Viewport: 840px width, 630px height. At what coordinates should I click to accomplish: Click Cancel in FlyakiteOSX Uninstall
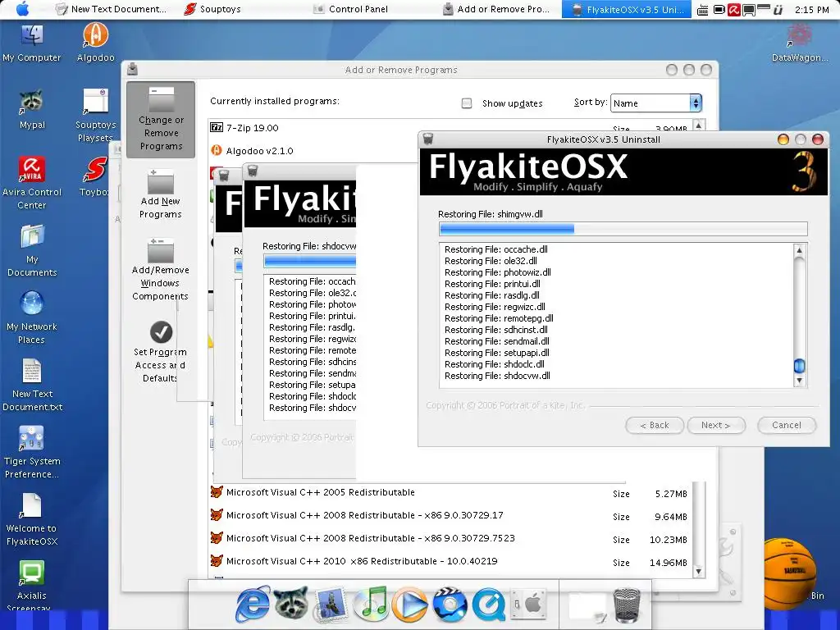pos(787,425)
